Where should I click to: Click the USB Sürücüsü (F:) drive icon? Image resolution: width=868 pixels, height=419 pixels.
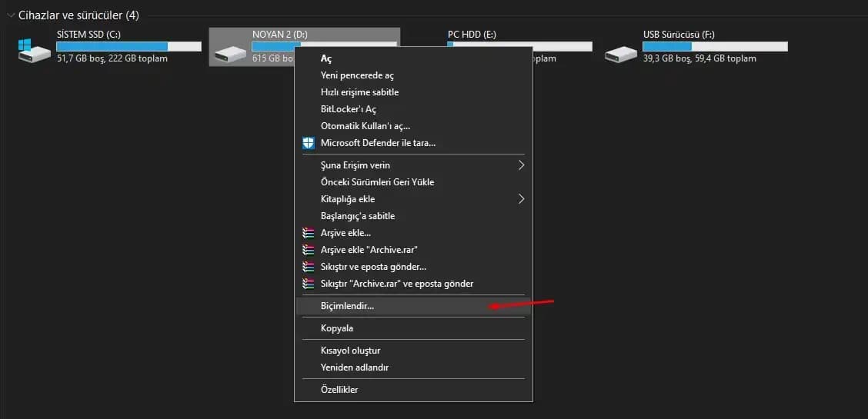(620, 52)
